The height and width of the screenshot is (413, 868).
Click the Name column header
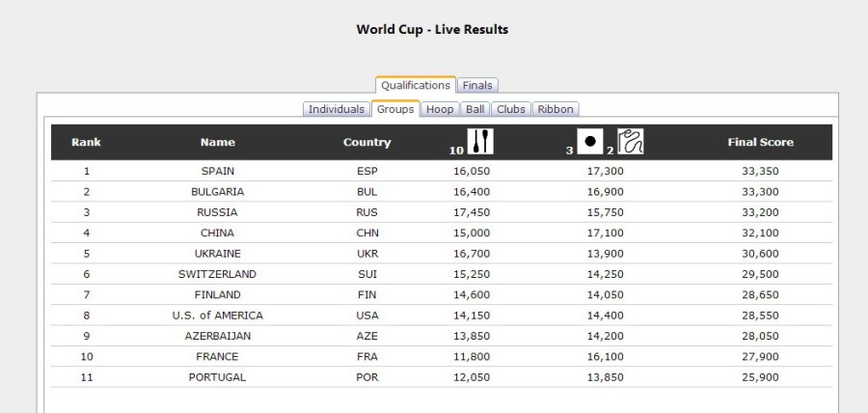[217, 142]
